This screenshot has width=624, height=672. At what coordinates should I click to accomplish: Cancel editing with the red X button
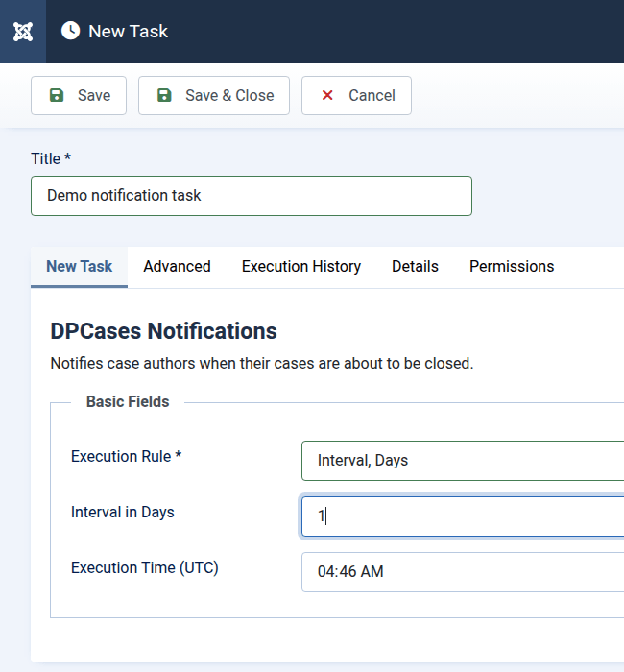click(356, 96)
